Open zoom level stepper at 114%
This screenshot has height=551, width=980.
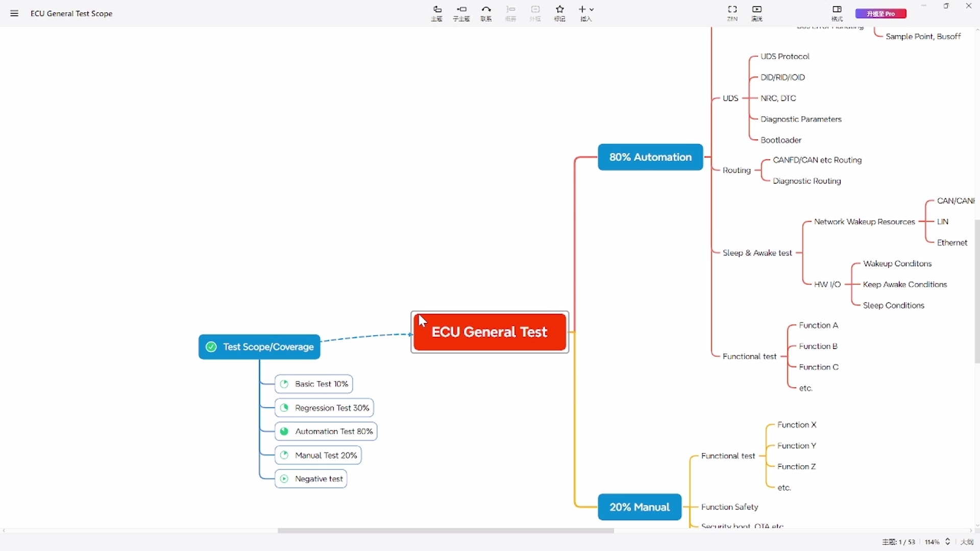[x=948, y=542]
